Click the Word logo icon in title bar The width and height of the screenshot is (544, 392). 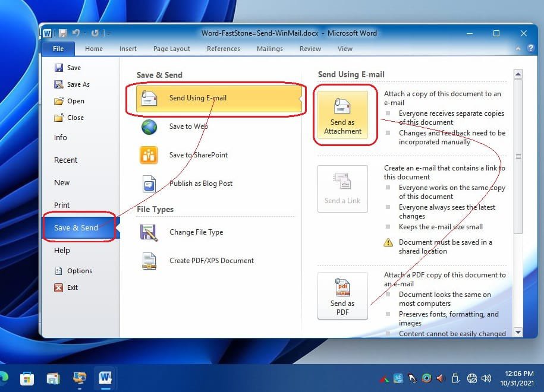(47, 33)
